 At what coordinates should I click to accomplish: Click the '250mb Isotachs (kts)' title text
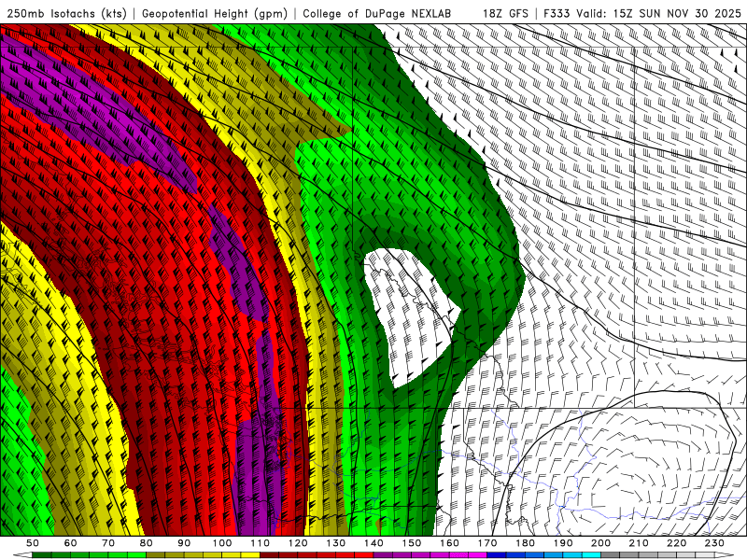click(66, 13)
